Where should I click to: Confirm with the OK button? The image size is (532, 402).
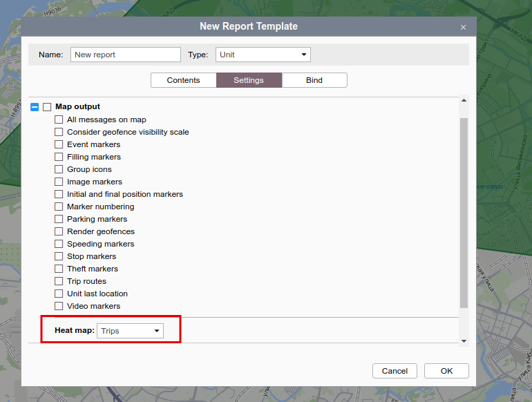pos(446,371)
